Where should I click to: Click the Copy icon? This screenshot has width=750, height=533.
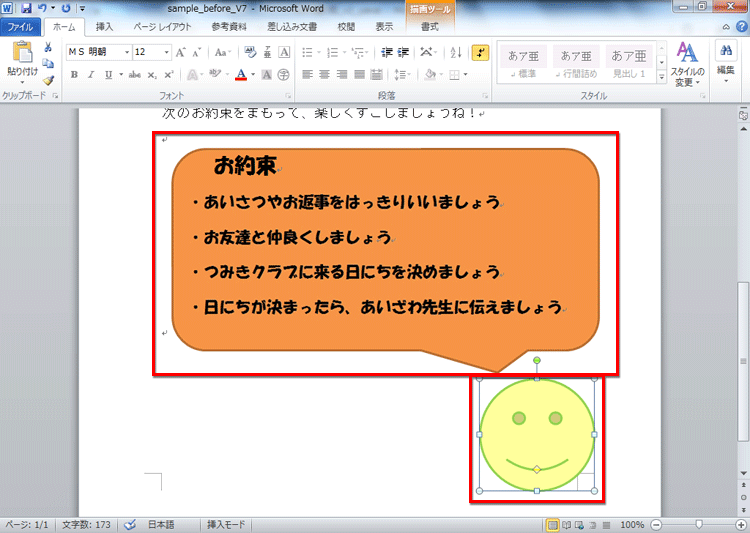(x=48, y=63)
